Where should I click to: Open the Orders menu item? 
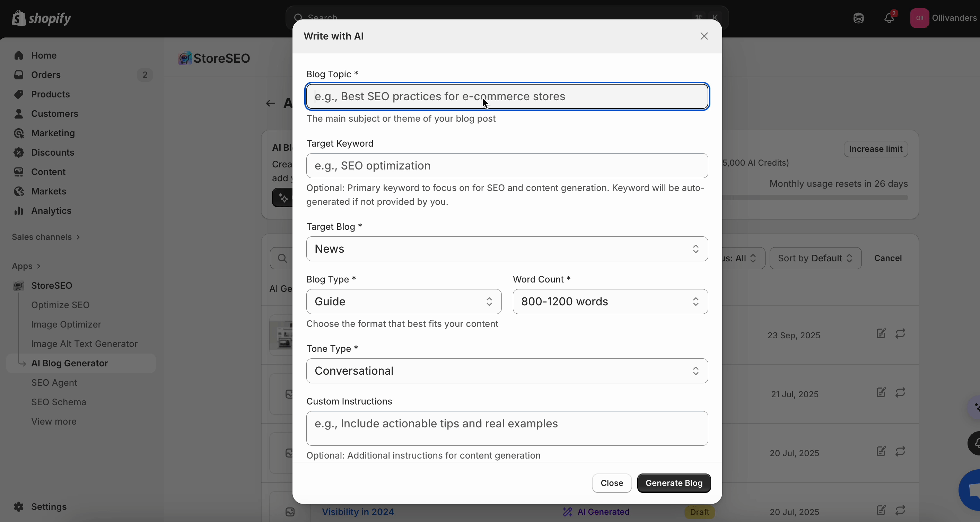click(46, 75)
